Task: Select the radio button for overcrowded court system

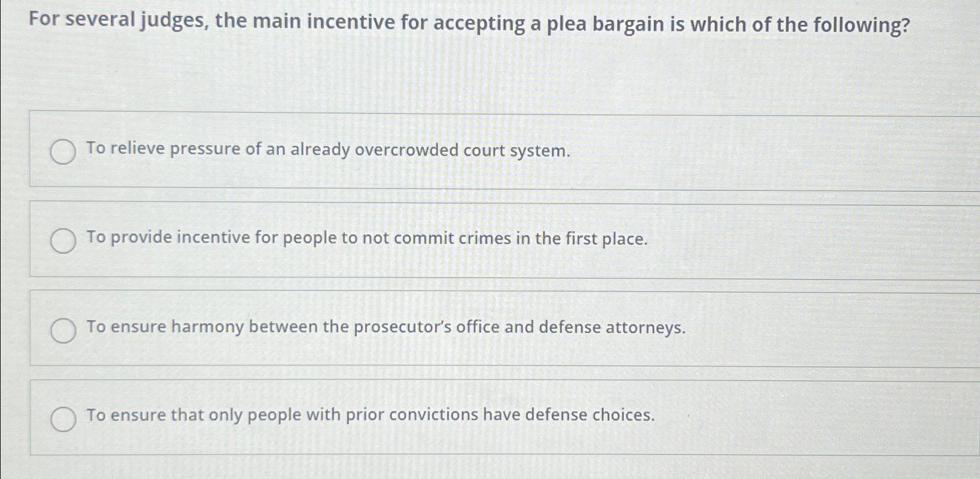Action: 62,152
